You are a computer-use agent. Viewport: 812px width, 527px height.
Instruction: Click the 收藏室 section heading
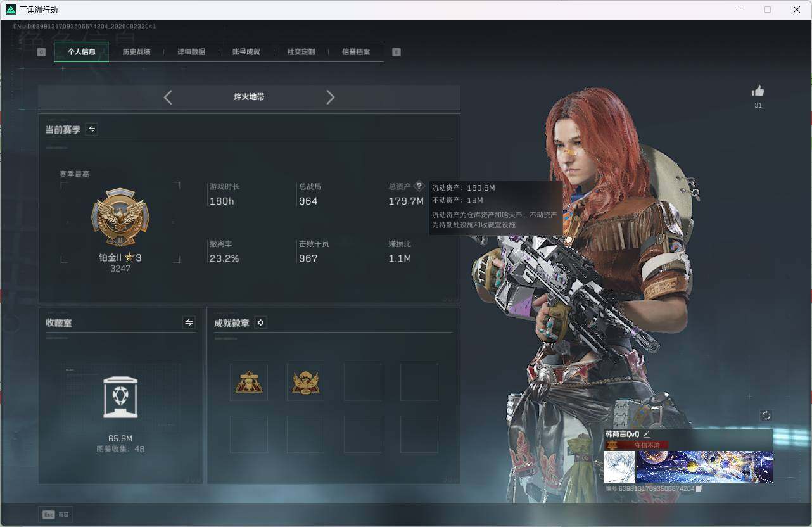tap(59, 322)
